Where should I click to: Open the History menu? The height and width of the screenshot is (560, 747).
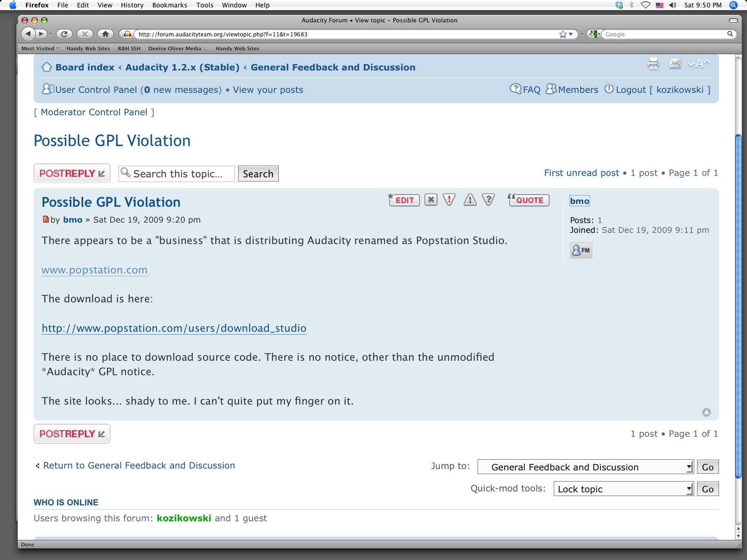coord(132,5)
